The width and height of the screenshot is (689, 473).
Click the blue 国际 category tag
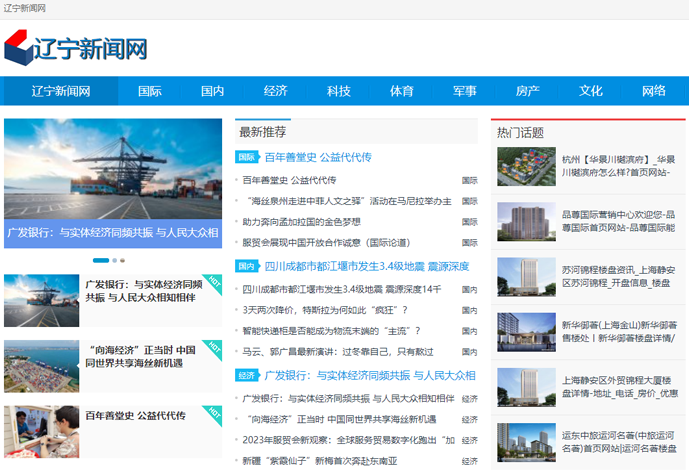(x=247, y=157)
